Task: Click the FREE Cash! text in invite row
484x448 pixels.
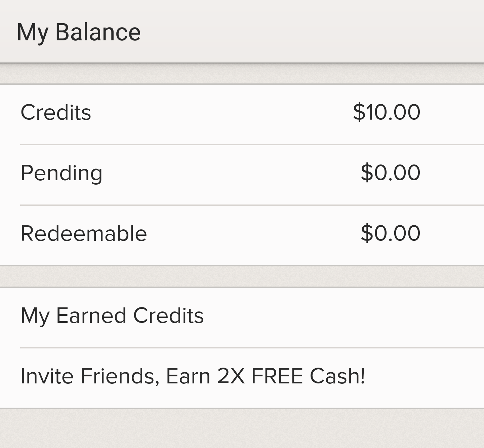Action: tap(308, 376)
